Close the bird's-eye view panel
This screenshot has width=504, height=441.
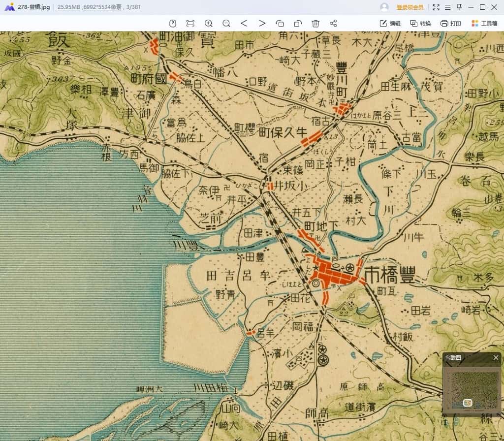tap(496, 357)
